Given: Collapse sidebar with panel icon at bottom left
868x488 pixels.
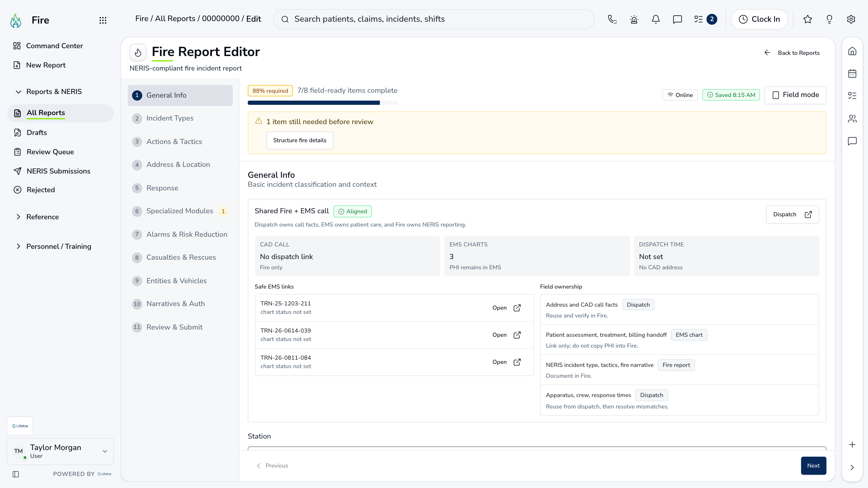Looking at the screenshot, I should (16, 474).
